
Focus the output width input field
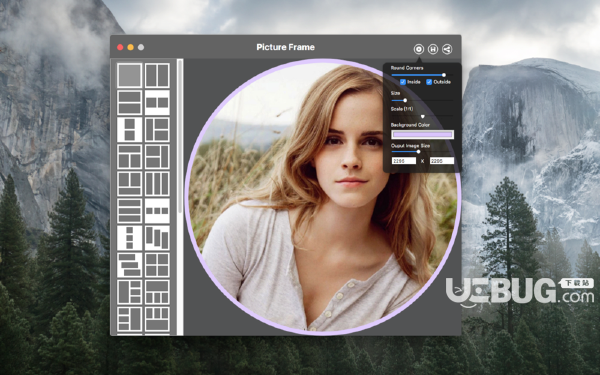coord(404,161)
